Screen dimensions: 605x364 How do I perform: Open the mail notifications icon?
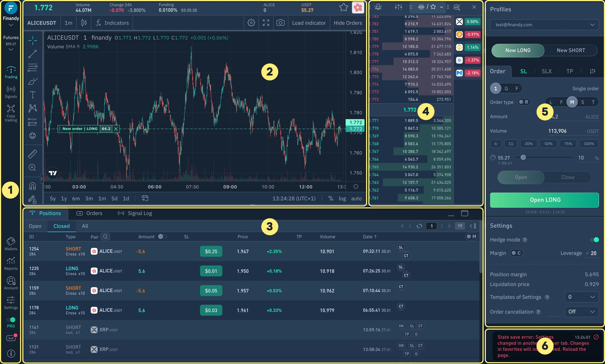[11, 338]
